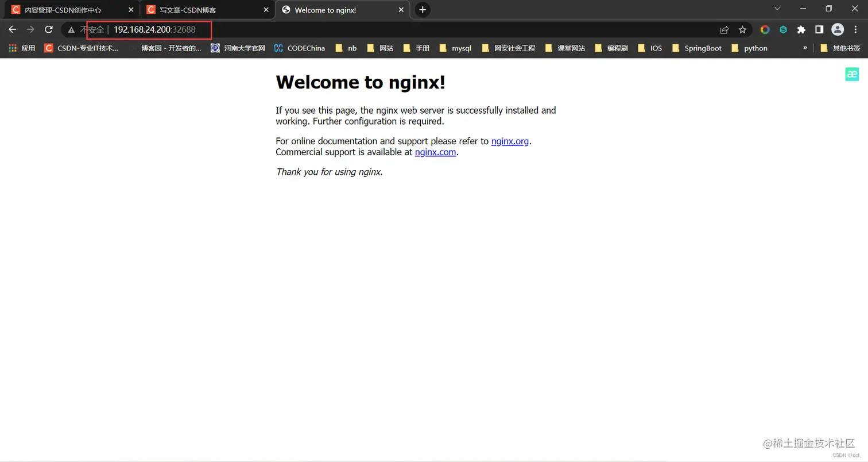This screenshot has width=868, height=462.
Task: Click the 'Thank you for using nginx.' text
Action: click(x=329, y=171)
